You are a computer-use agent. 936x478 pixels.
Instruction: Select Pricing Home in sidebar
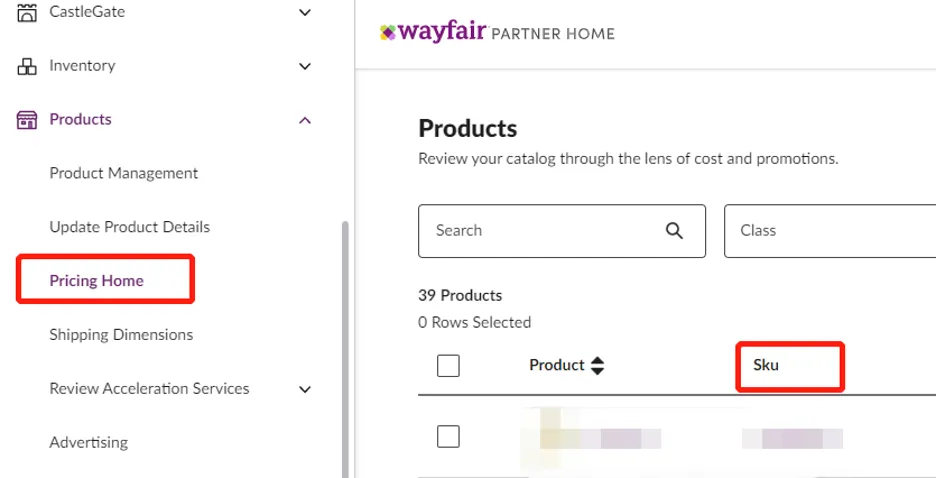(x=97, y=281)
